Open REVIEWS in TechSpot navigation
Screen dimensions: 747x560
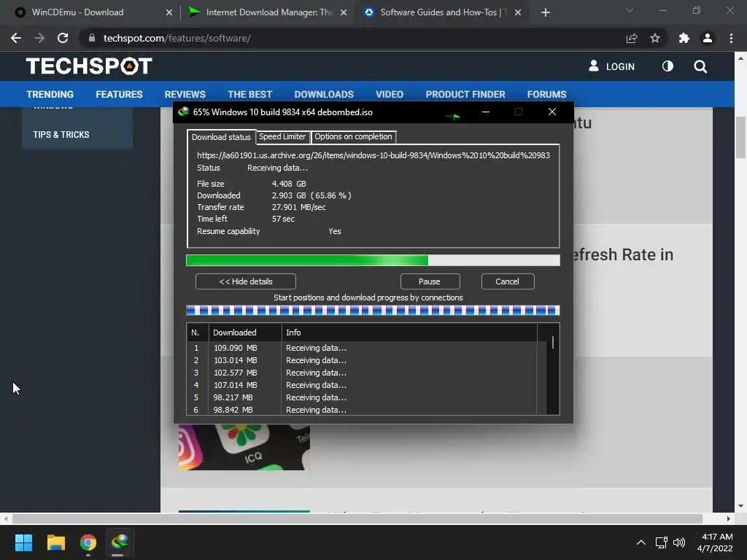(185, 94)
